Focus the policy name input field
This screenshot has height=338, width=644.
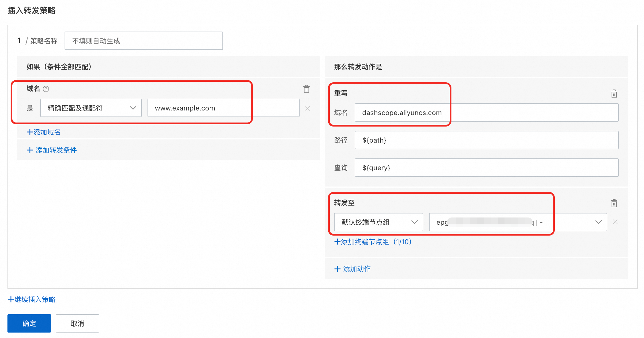[x=143, y=41]
